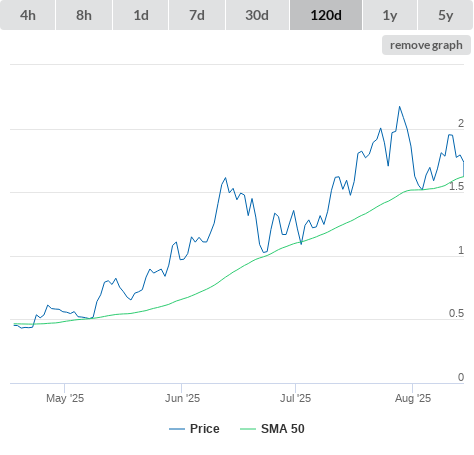
Task: Open the 7d chart range
Action: (x=197, y=15)
